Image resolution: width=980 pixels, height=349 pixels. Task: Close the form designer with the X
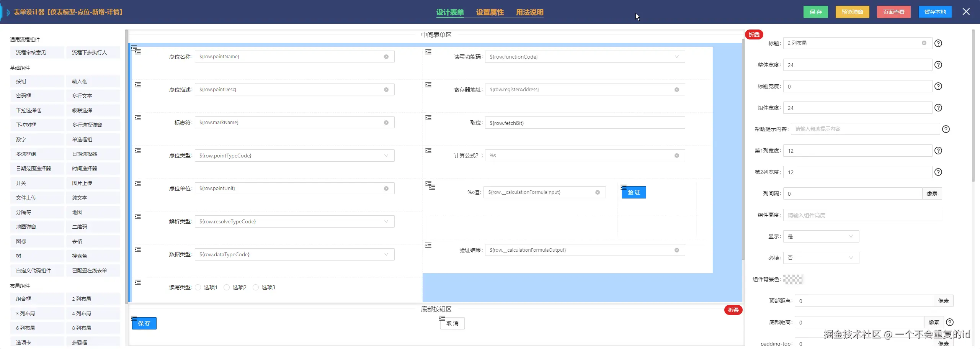[x=966, y=11]
